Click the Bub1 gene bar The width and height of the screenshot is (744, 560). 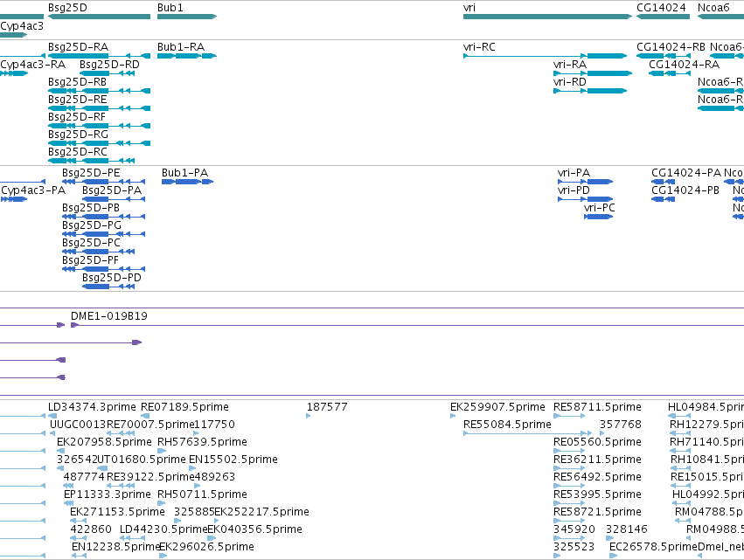187,17
